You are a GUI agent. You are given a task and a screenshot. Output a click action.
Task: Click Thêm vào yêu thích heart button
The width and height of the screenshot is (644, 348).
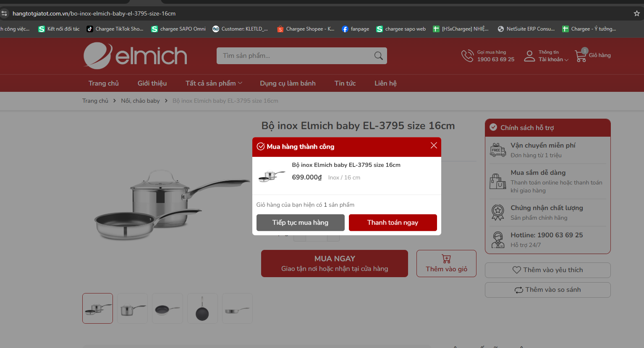pos(548,270)
